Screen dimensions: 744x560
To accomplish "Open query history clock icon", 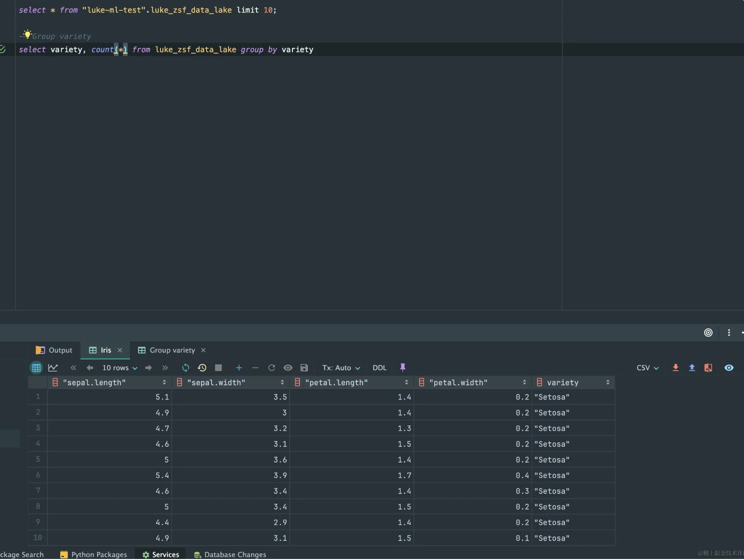I will 202,368.
